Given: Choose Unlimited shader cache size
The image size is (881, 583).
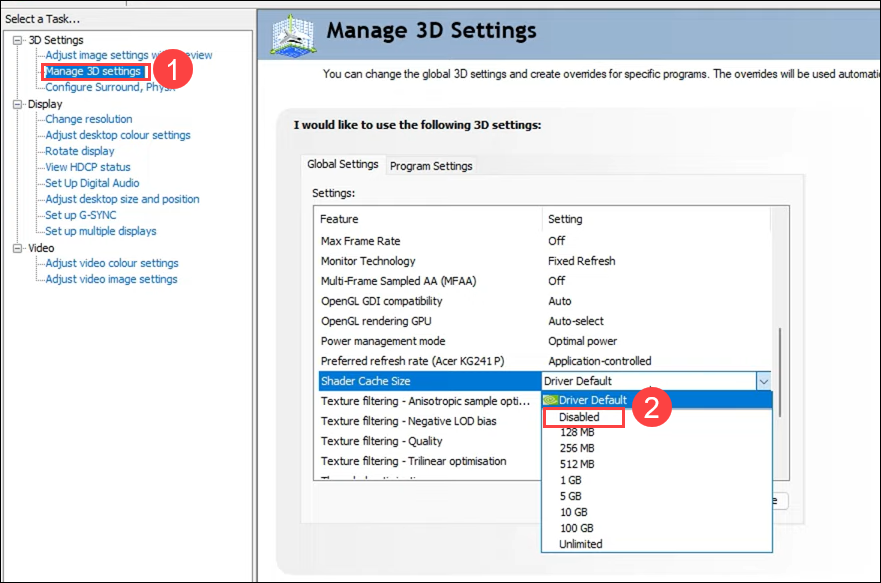Looking at the screenshot, I should click(580, 544).
